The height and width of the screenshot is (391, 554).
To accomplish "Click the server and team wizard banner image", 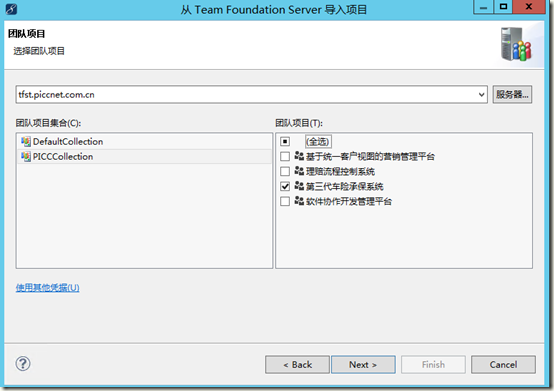I will coord(516,45).
